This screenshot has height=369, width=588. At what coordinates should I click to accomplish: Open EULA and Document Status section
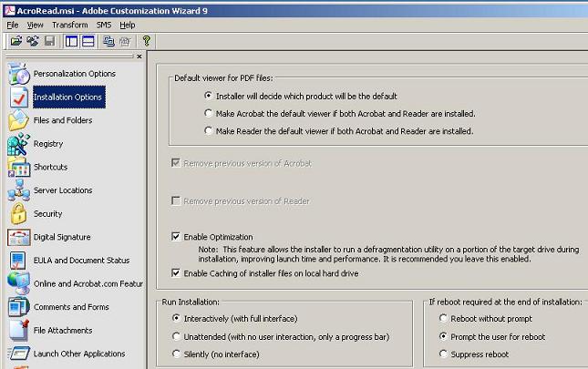81,261
